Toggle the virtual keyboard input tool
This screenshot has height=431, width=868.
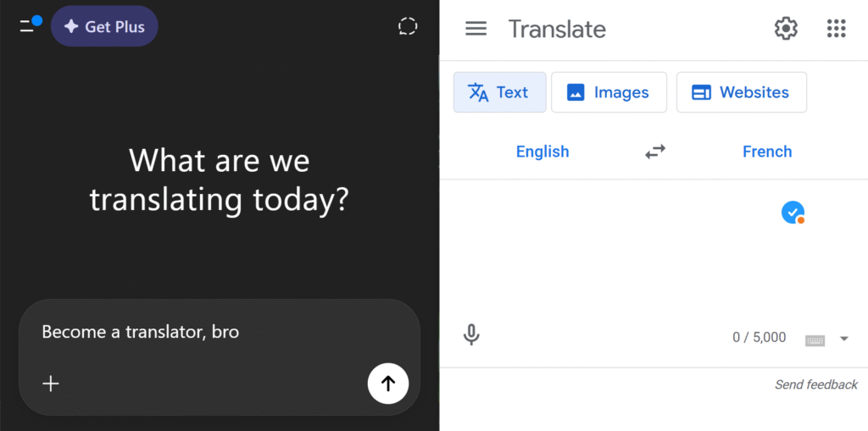click(815, 340)
